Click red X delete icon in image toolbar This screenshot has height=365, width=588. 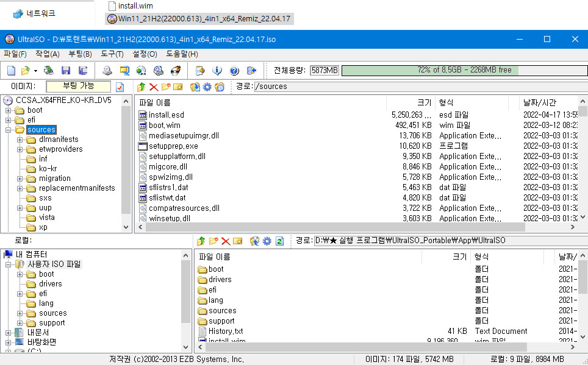[153, 87]
